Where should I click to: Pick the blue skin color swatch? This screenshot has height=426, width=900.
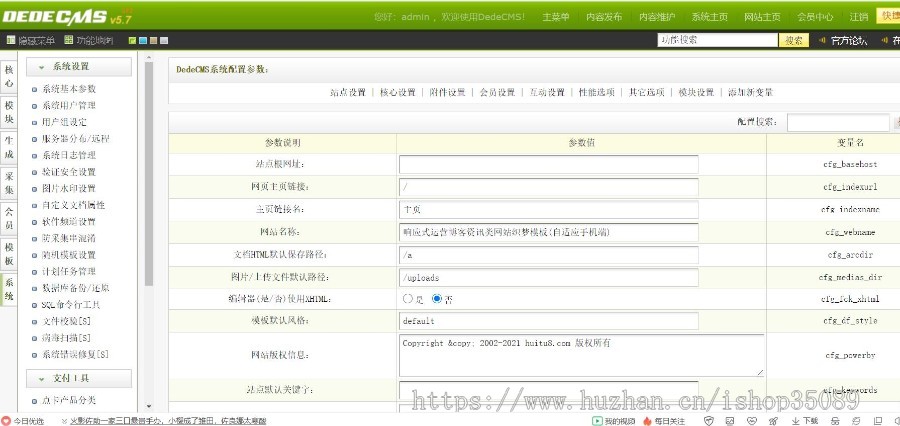click(143, 41)
